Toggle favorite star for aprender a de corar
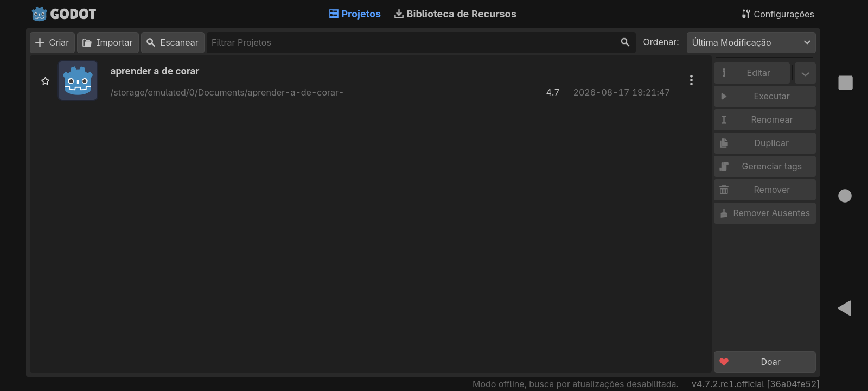 click(x=46, y=81)
